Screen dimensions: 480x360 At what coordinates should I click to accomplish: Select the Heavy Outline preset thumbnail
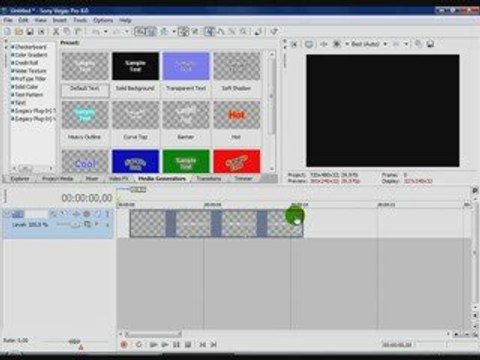85,115
